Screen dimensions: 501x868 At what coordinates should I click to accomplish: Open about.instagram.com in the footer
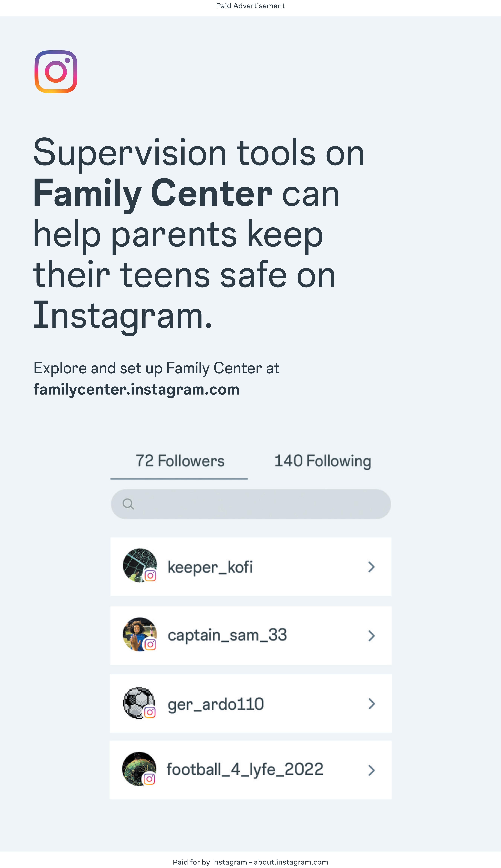point(291,862)
